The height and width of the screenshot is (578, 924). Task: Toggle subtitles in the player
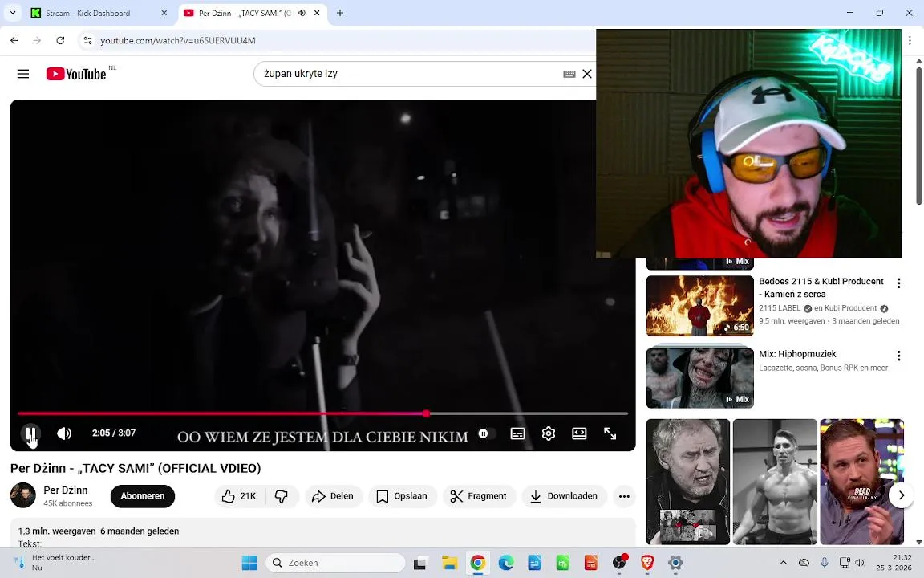click(517, 433)
